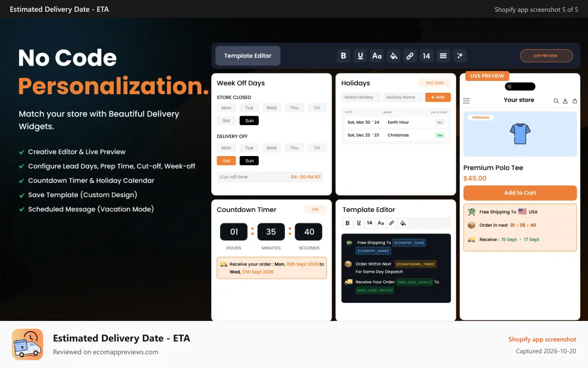588x368 pixels.
Task: Click the {MAX_LEAD_DAYS,5} placeholder tag
Action: click(x=375, y=290)
